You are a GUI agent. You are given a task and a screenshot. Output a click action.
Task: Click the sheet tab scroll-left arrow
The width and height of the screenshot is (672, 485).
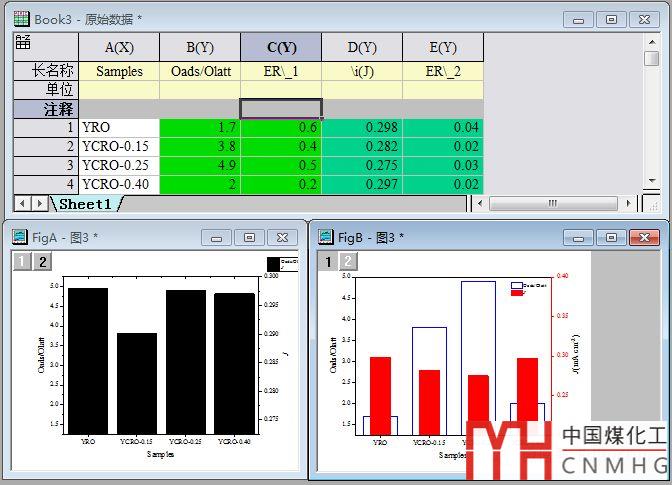coord(22,204)
